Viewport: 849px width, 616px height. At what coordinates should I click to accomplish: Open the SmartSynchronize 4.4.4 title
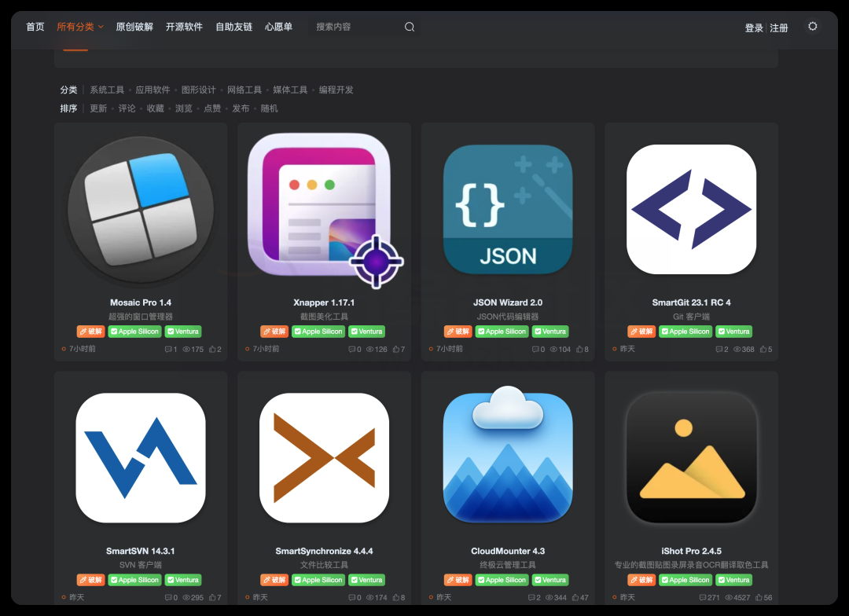[325, 551]
